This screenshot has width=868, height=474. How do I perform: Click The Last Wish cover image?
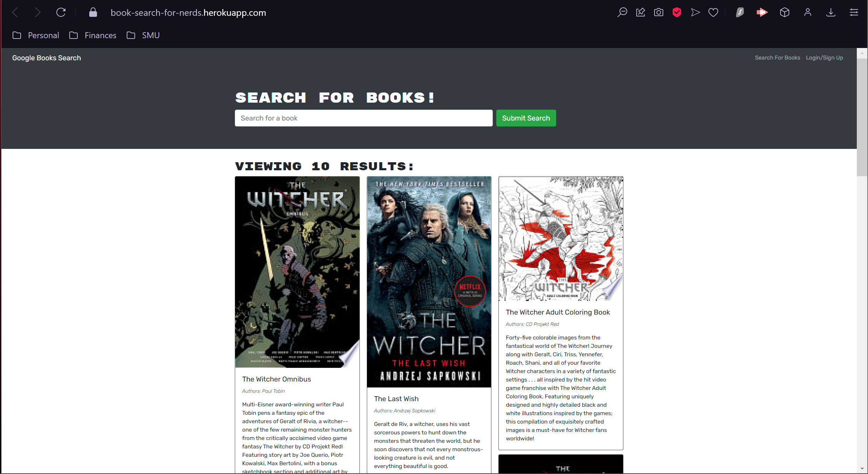click(429, 282)
